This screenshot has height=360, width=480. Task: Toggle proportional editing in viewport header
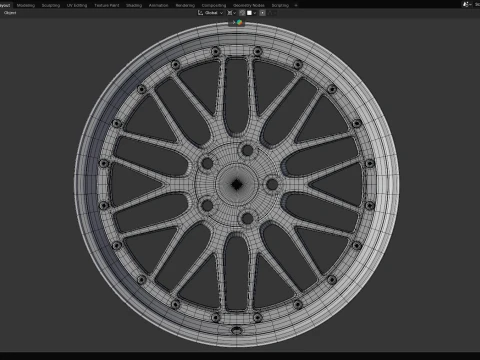pyautogui.click(x=263, y=13)
